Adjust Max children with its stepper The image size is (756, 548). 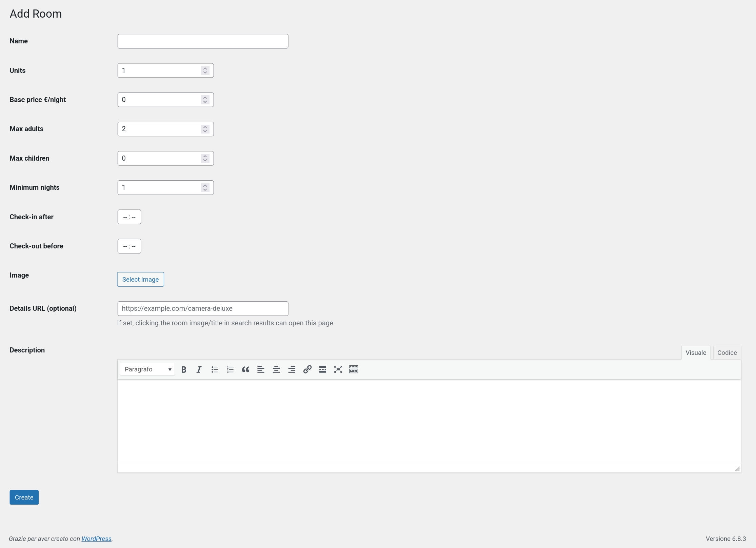205,158
